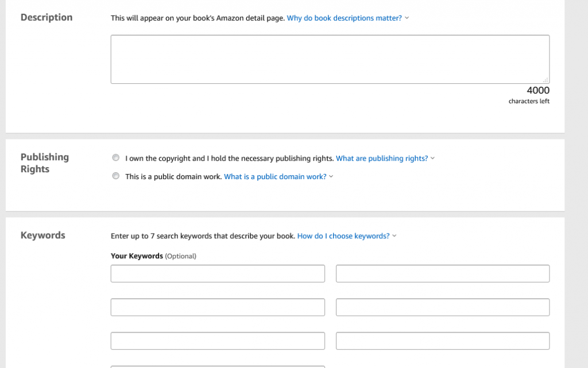Focus the third-row left keyword field

pyautogui.click(x=218, y=340)
